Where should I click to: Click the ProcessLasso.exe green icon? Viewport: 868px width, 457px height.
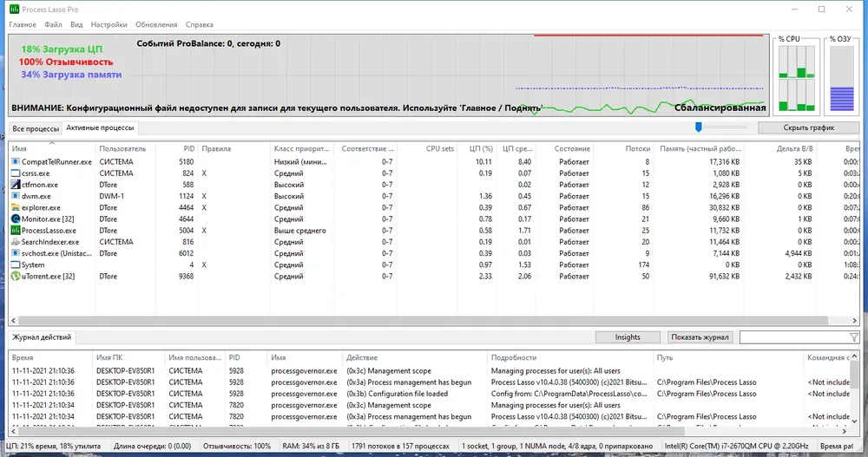16,230
